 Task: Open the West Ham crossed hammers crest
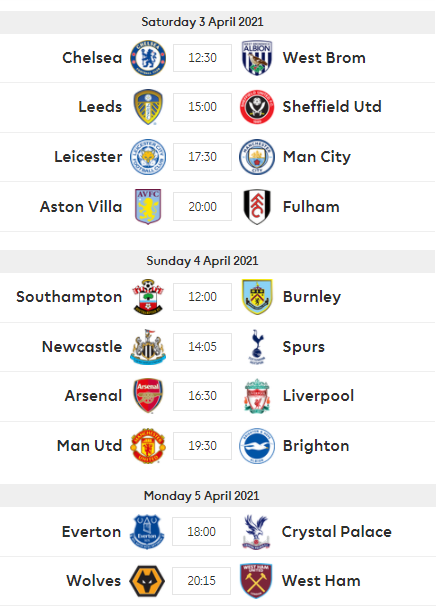[x=256, y=581]
